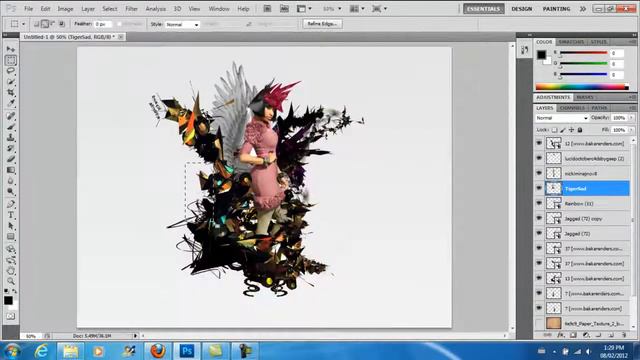Select the Hand tool

pos(11,271)
